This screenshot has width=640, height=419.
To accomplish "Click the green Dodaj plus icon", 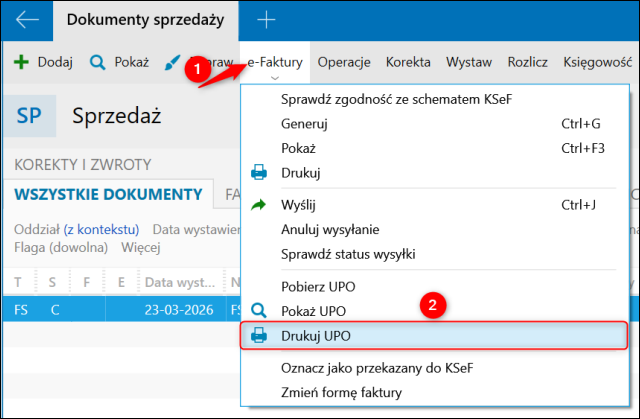I will tap(21, 62).
